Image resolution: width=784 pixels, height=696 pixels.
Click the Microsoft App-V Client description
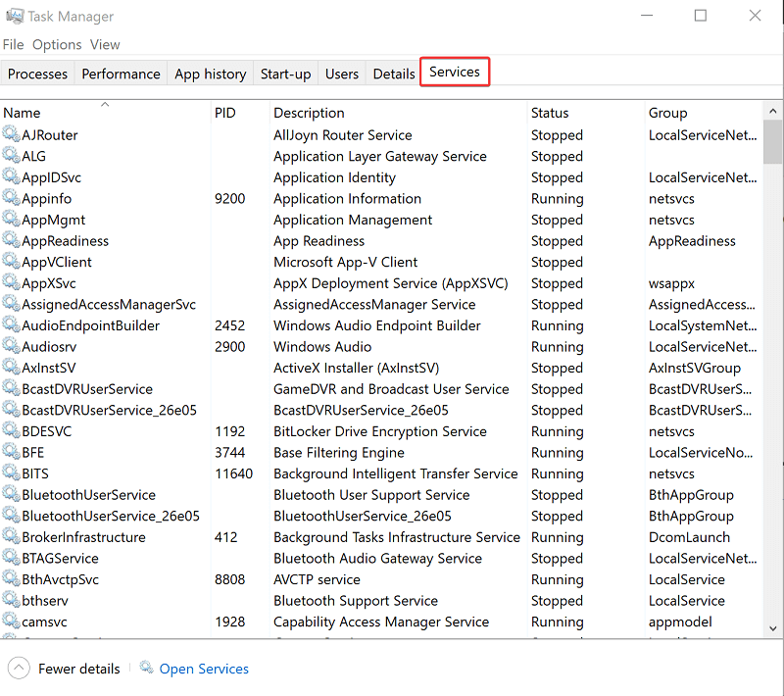click(346, 262)
